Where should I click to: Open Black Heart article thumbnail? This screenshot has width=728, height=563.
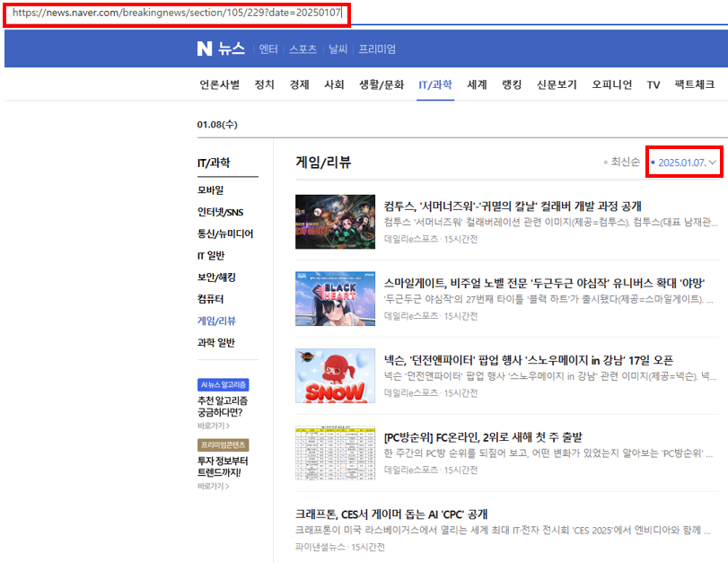point(335,299)
